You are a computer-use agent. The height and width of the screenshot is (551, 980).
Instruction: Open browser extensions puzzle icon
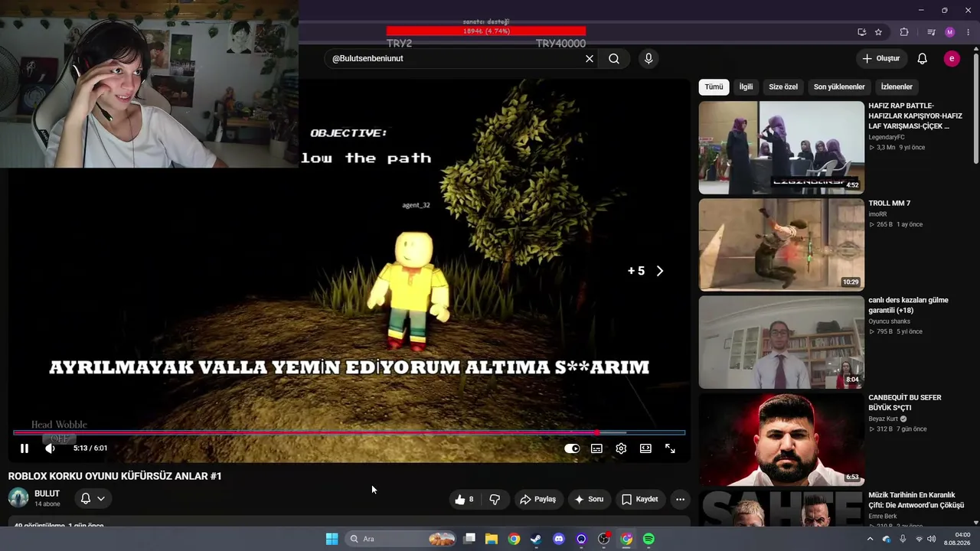[904, 32]
